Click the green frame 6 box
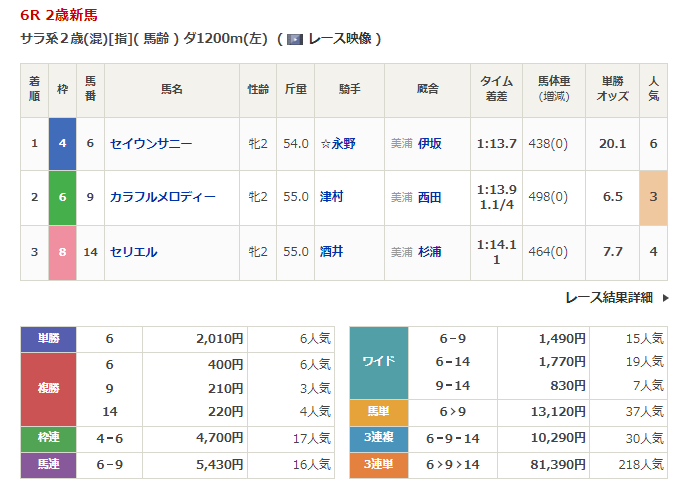This screenshot has height=487, width=687. coord(62,197)
